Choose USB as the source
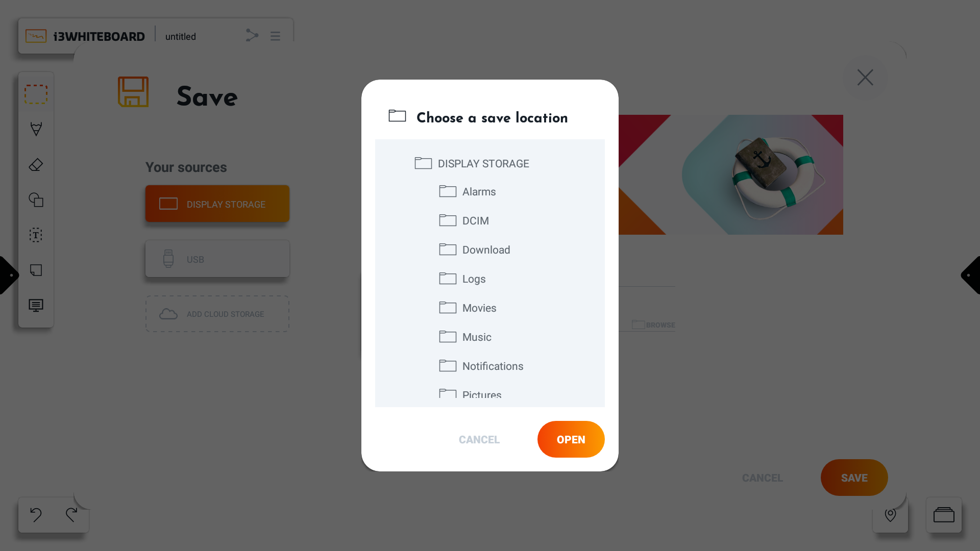The image size is (980, 551). 217,259
